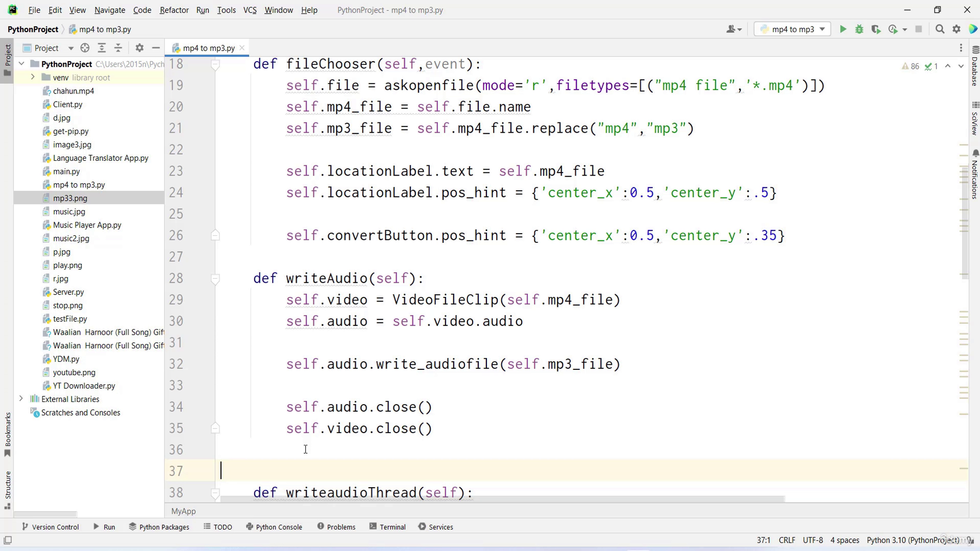This screenshot has width=980, height=551.
Task: Click Python 3.10 interpreter in status bar
Action: [x=912, y=540]
